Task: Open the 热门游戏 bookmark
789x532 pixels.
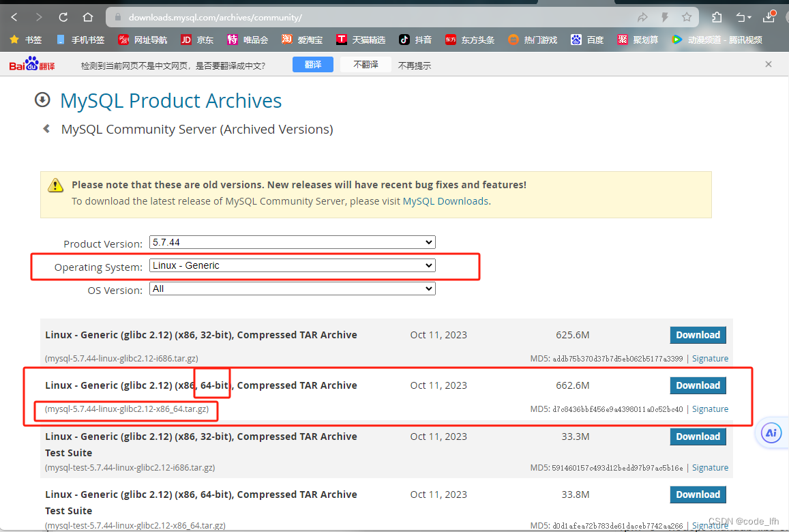Action: pyautogui.click(x=533, y=40)
